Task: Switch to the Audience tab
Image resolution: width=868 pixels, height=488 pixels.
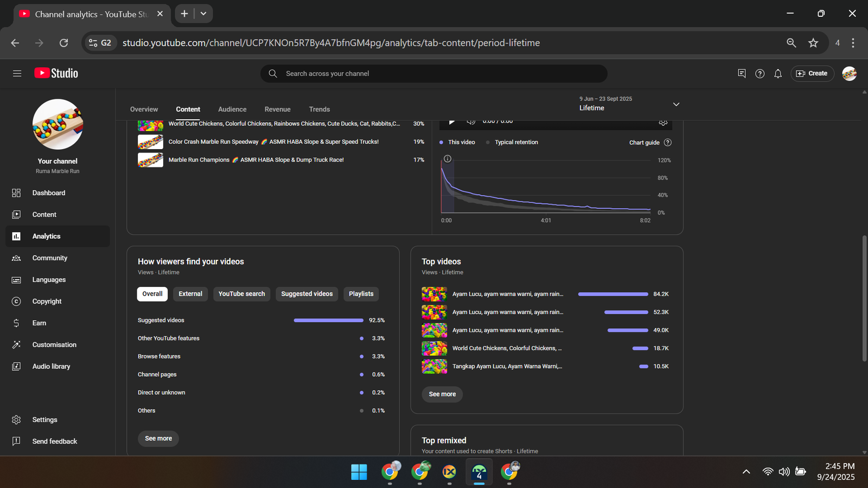Action: pyautogui.click(x=232, y=110)
